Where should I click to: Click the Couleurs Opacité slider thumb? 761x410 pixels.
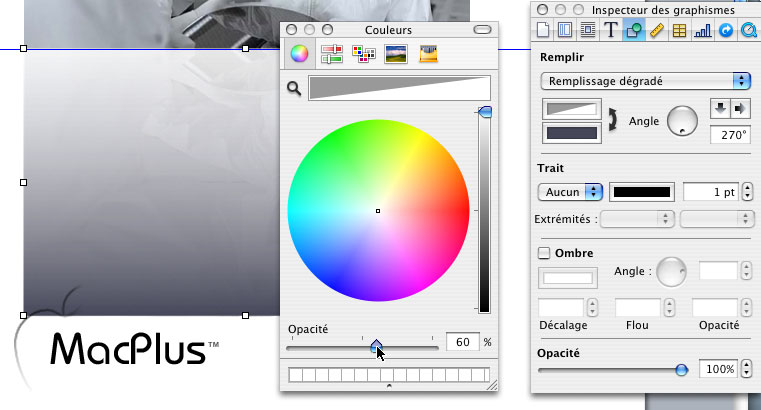[x=376, y=346]
